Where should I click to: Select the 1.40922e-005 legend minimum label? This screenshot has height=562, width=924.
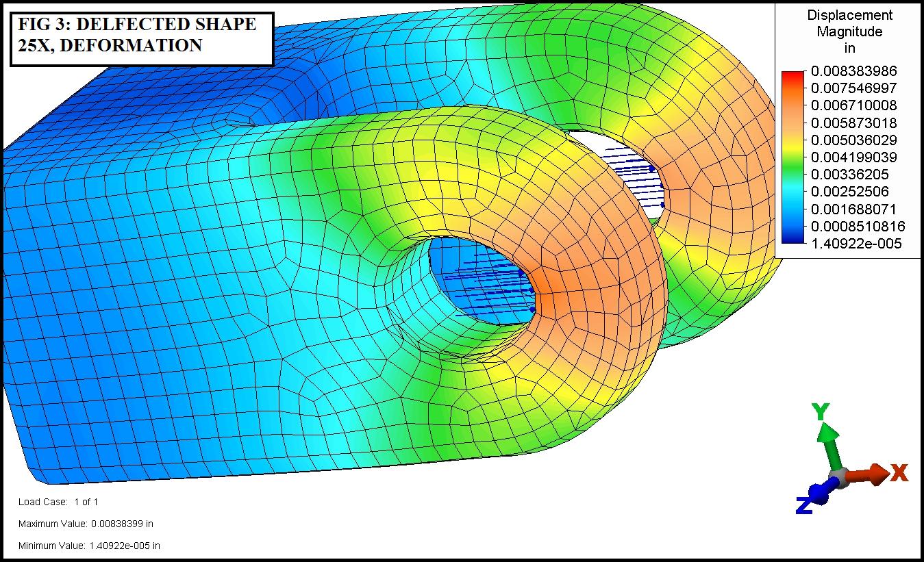(856, 244)
